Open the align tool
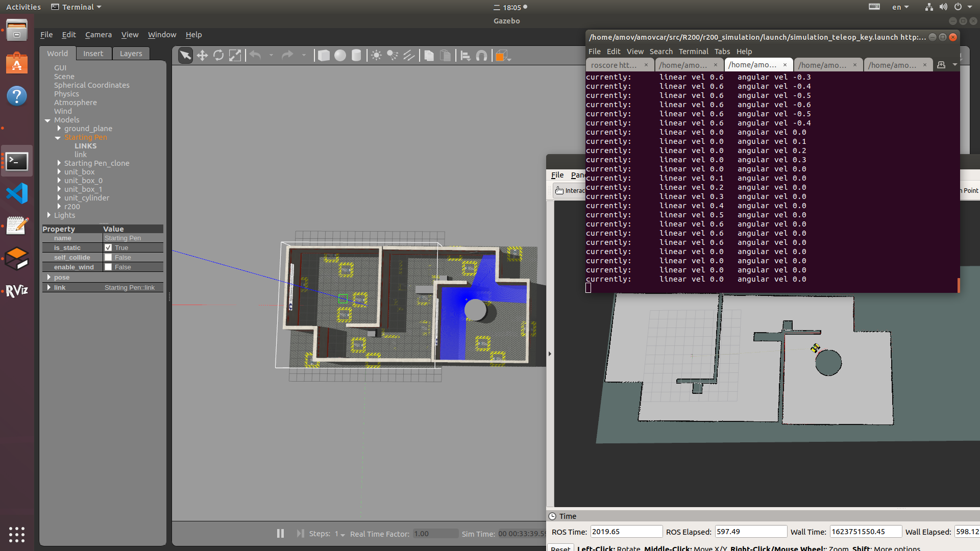This screenshot has width=980, height=551. (465, 55)
